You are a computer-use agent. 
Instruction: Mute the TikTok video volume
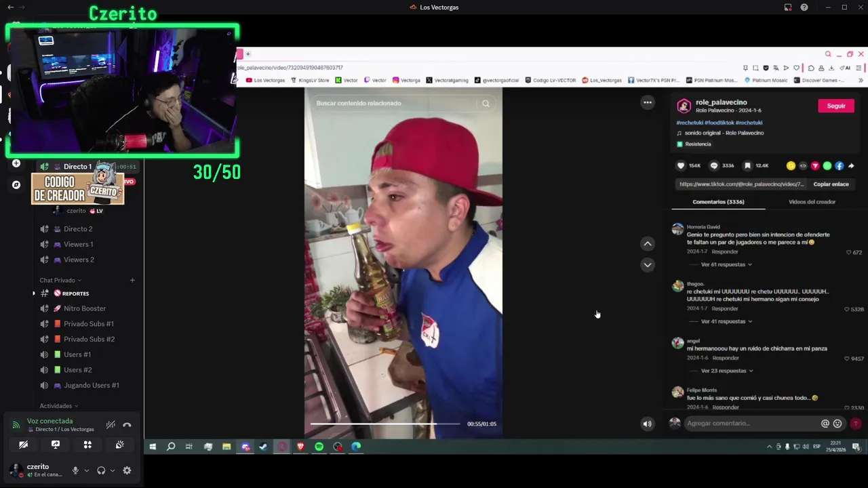click(x=647, y=424)
